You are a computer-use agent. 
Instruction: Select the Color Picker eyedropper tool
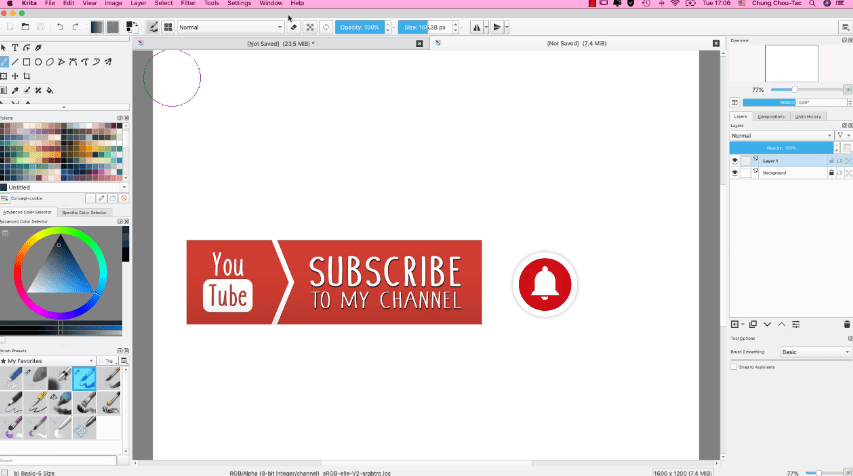[15, 90]
